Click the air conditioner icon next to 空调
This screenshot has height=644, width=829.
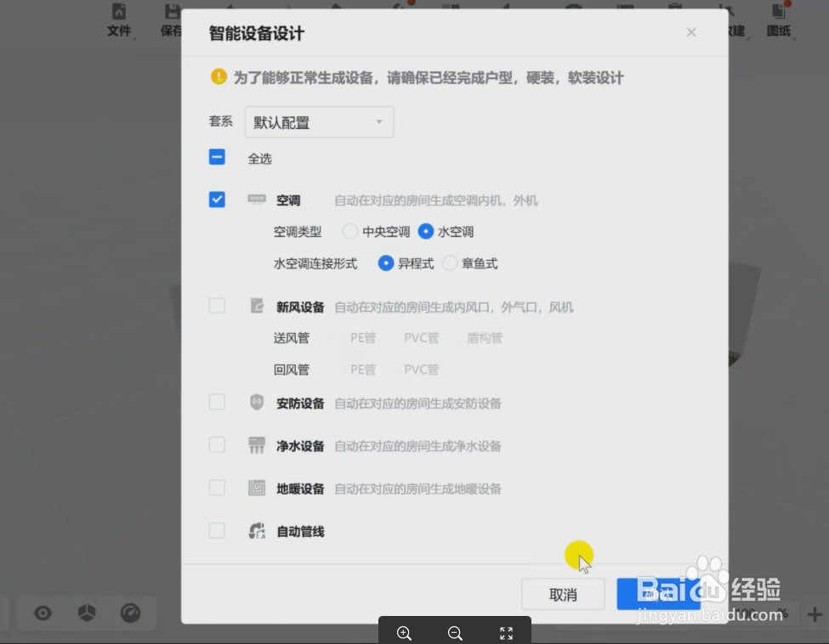[257, 199]
